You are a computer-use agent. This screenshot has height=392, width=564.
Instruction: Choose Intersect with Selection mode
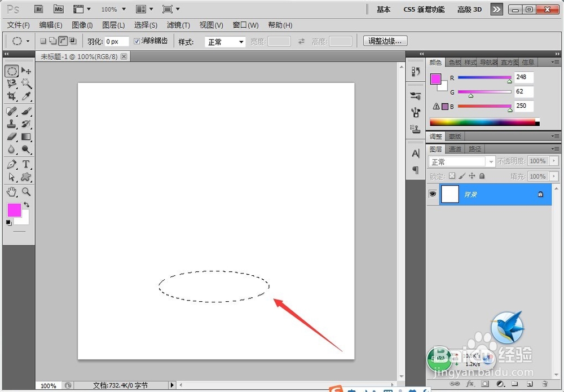[x=73, y=41]
